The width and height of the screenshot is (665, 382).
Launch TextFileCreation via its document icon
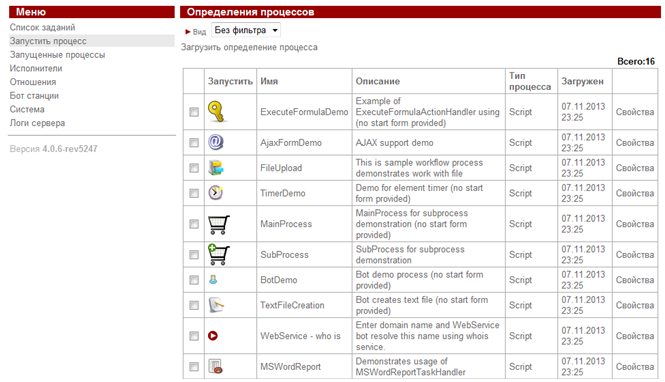[216, 305]
